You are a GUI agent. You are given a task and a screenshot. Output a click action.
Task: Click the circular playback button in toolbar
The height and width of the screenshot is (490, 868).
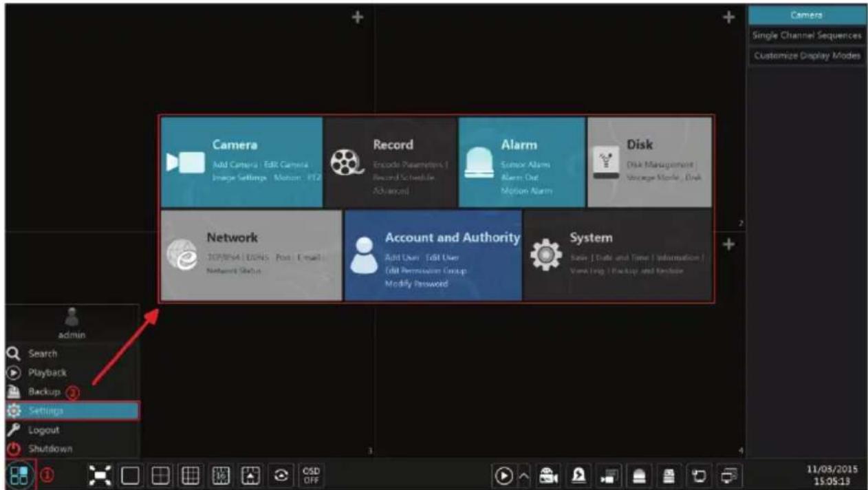(504, 475)
